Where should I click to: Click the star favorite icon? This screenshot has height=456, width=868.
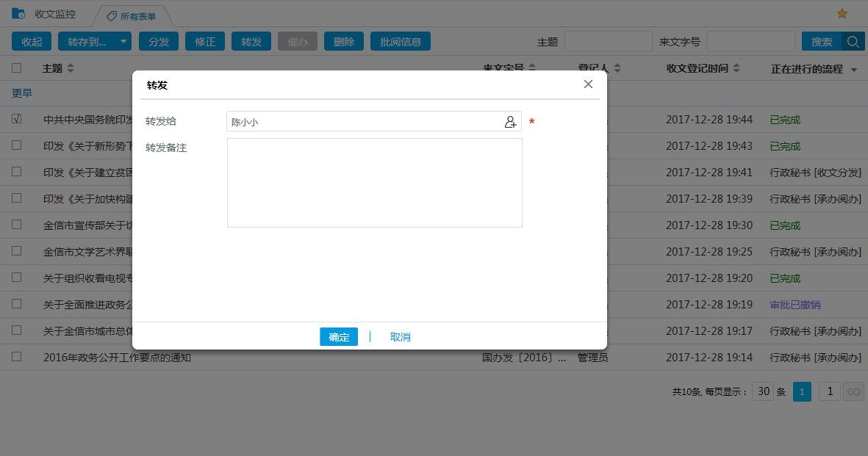point(842,14)
